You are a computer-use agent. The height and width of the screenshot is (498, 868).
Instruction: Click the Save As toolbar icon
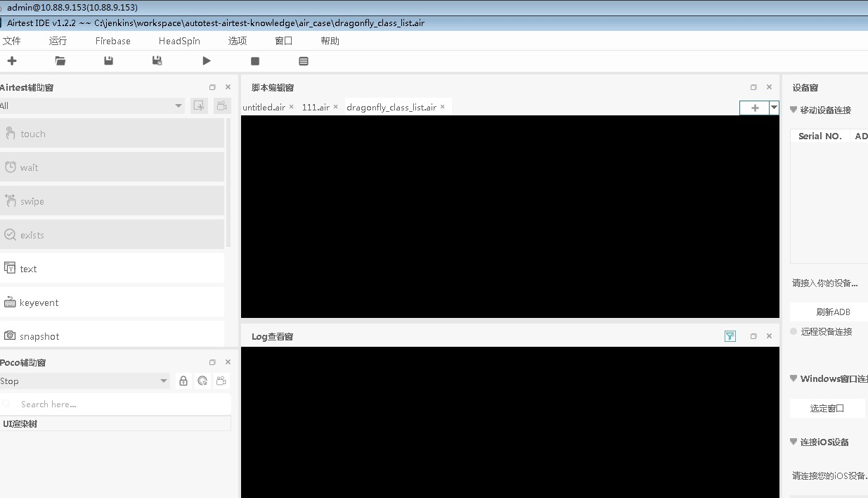157,61
